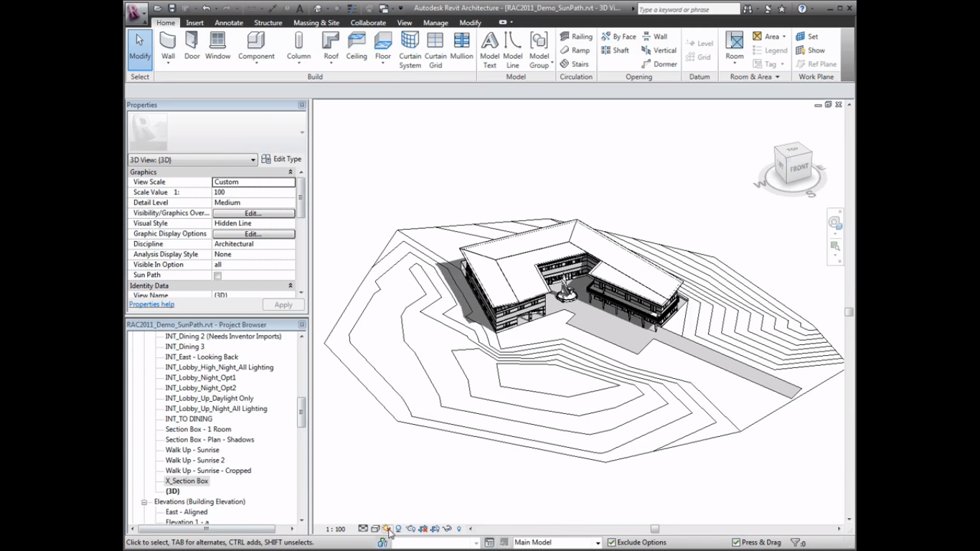Collapse the Identity Data section
Screen dimensions: 980x551
point(291,286)
